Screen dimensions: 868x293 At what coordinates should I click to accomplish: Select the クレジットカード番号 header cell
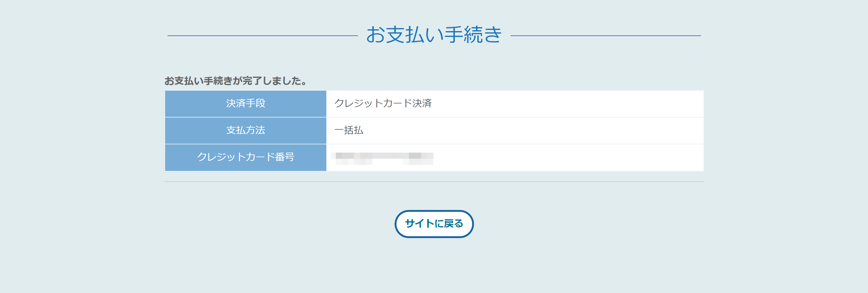point(246,157)
